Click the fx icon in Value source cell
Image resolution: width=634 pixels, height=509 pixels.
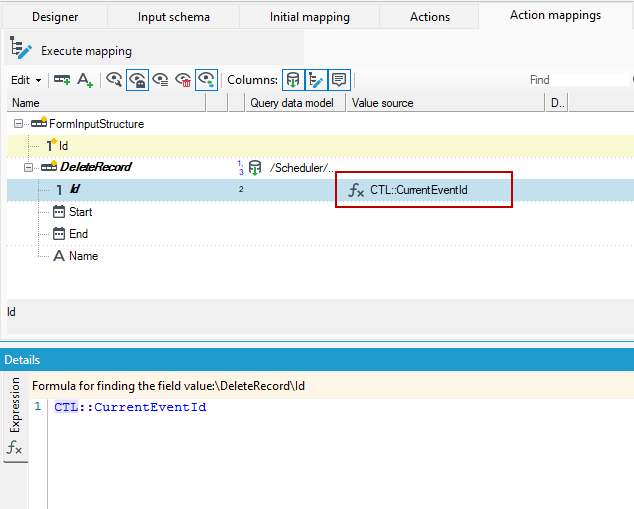point(356,190)
